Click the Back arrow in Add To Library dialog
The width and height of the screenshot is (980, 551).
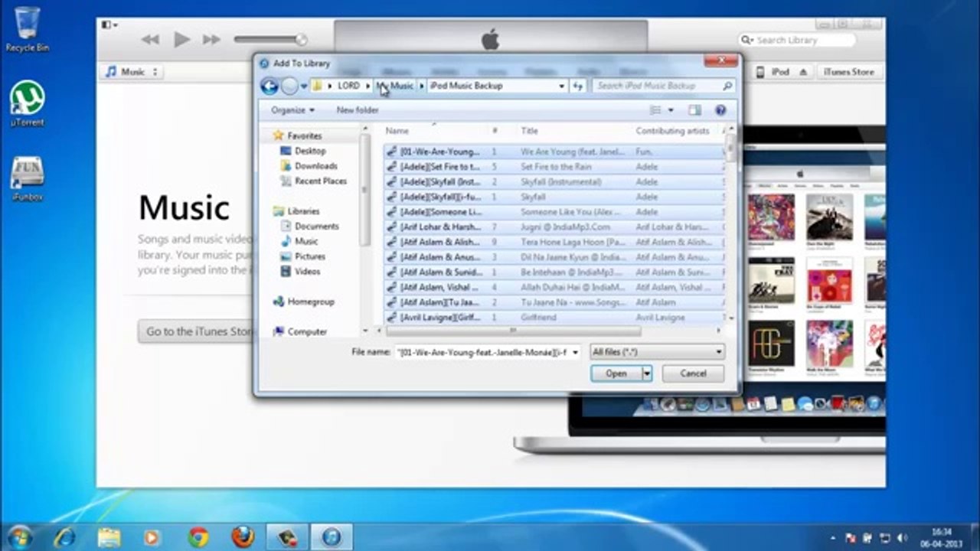(269, 86)
